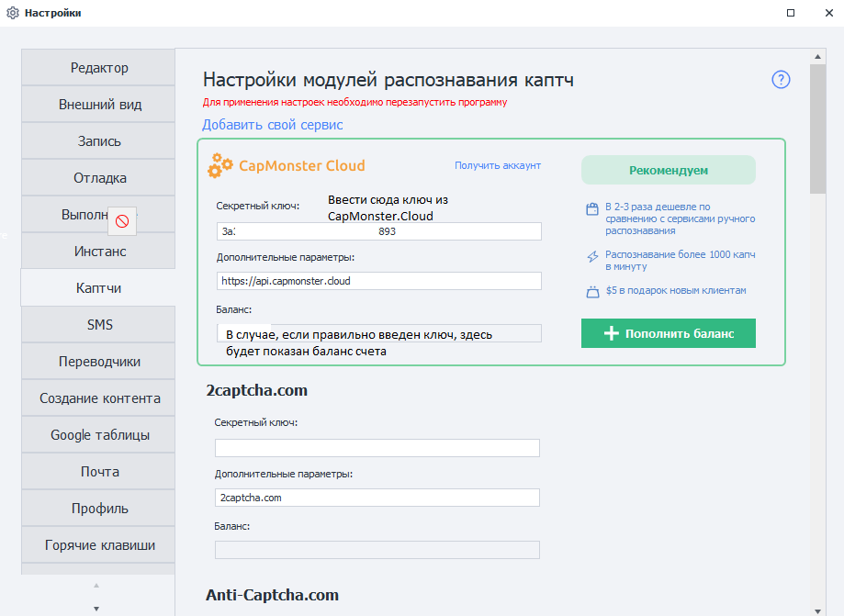Switch to the Инстанс tab

98,252
